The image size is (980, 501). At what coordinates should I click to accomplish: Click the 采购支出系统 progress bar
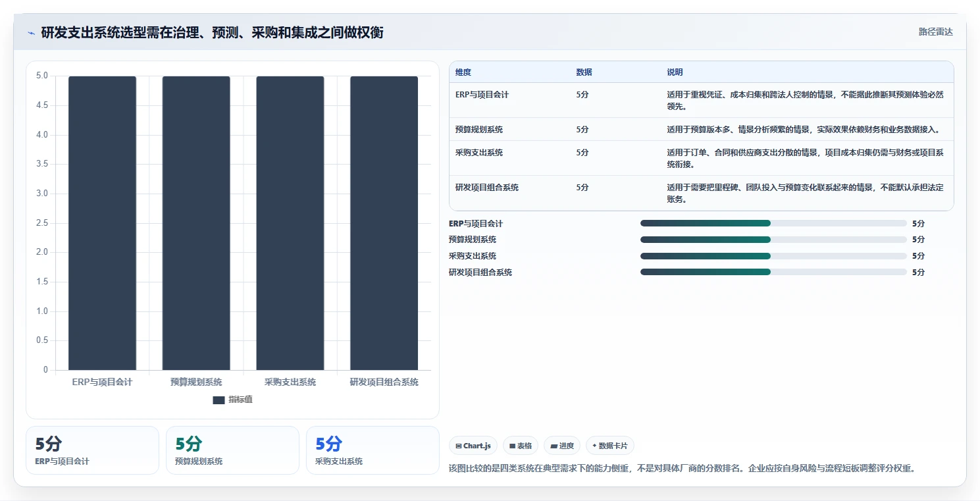coord(773,256)
